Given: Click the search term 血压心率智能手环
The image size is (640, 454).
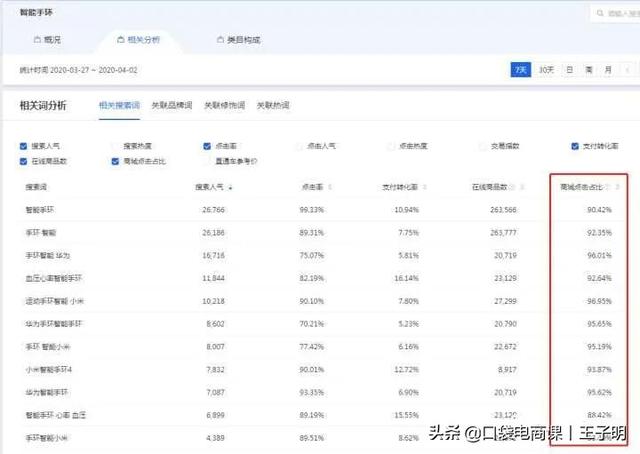Looking at the screenshot, I should click(x=53, y=278).
